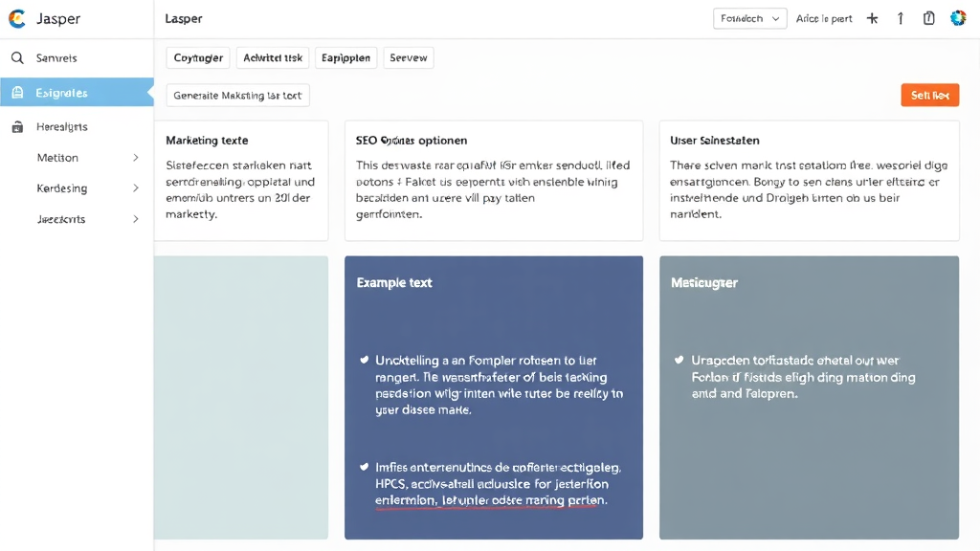Screen dimensions: 980x551
Task: Expand the Metiton sidebar chevron
Action: pyautogui.click(x=136, y=158)
